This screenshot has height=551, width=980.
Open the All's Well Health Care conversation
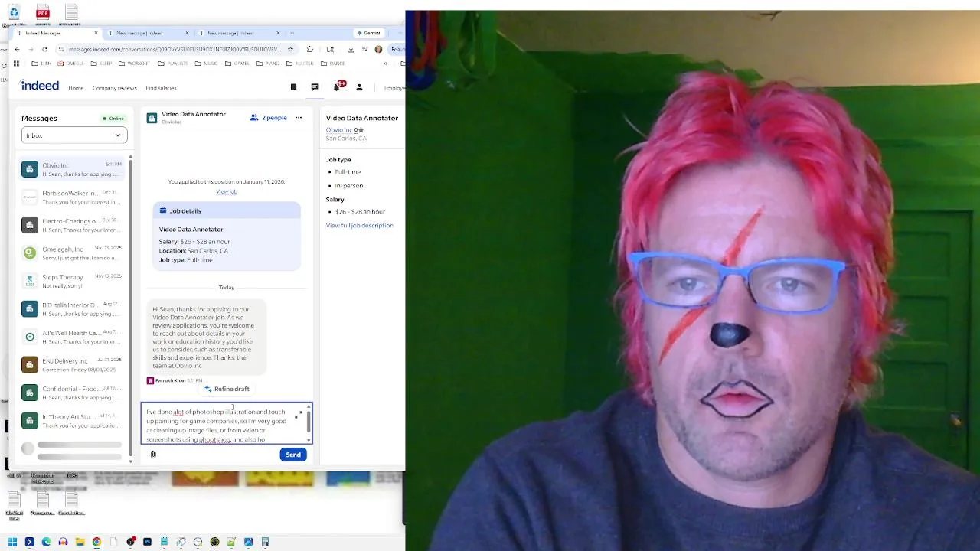coord(72,337)
